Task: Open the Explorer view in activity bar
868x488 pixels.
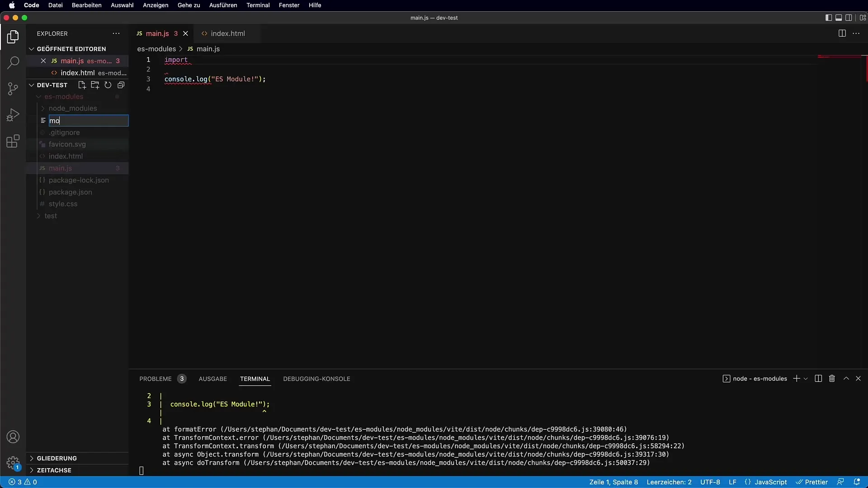Action: [13, 37]
